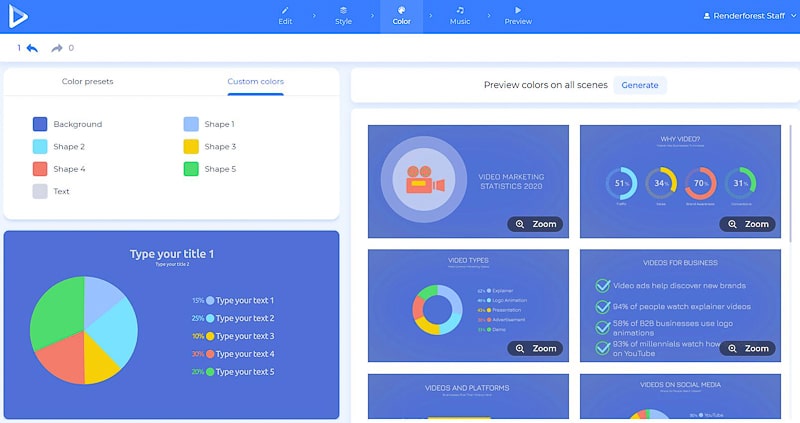The image size is (800, 423).
Task: Zoom the Why Video scene thumbnail
Action: click(x=747, y=224)
